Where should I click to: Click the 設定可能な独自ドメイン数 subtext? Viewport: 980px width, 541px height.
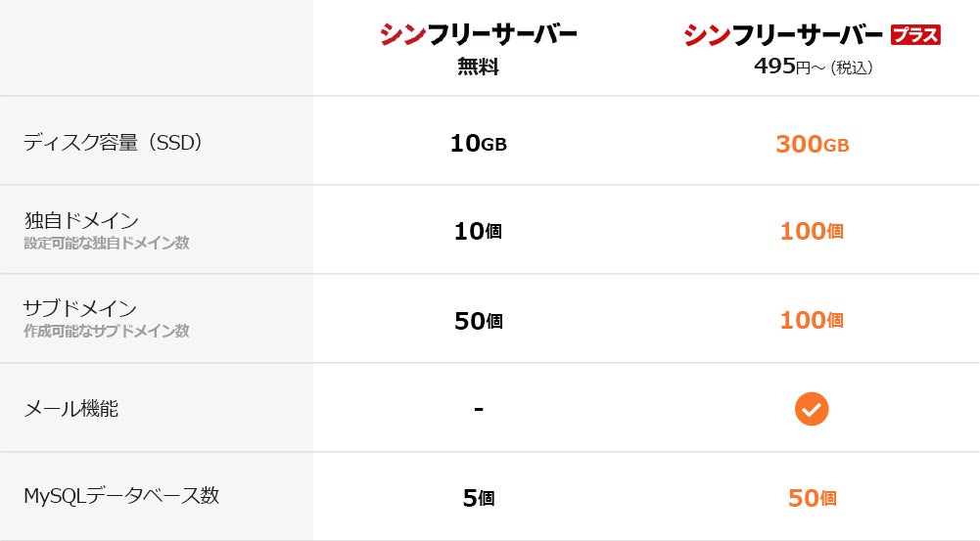(x=107, y=243)
